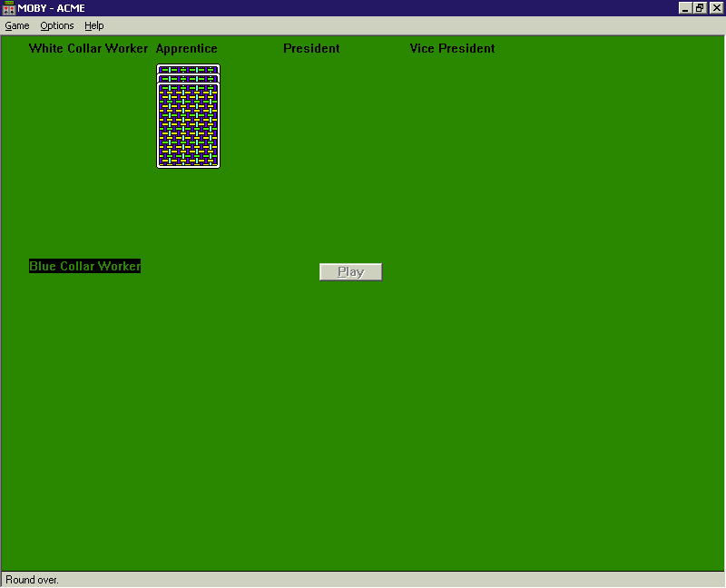The image size is (726, 588).
Task: Click the middle card edge in Apprentice's stack
Action: [189, 77]
